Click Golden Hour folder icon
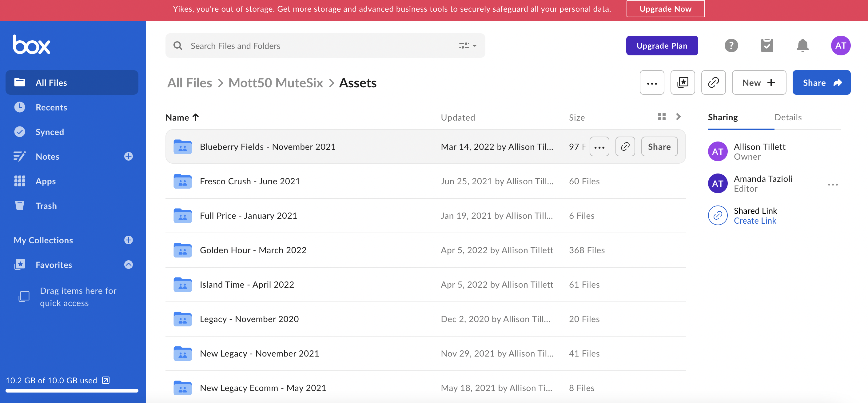The height and width of the screenshot is (403, 868). 182,250
